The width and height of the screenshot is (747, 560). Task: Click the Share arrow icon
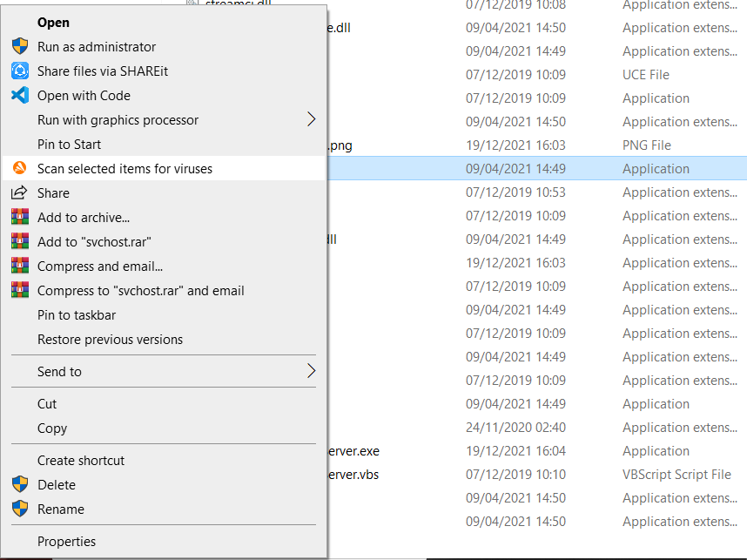(19, 193)
